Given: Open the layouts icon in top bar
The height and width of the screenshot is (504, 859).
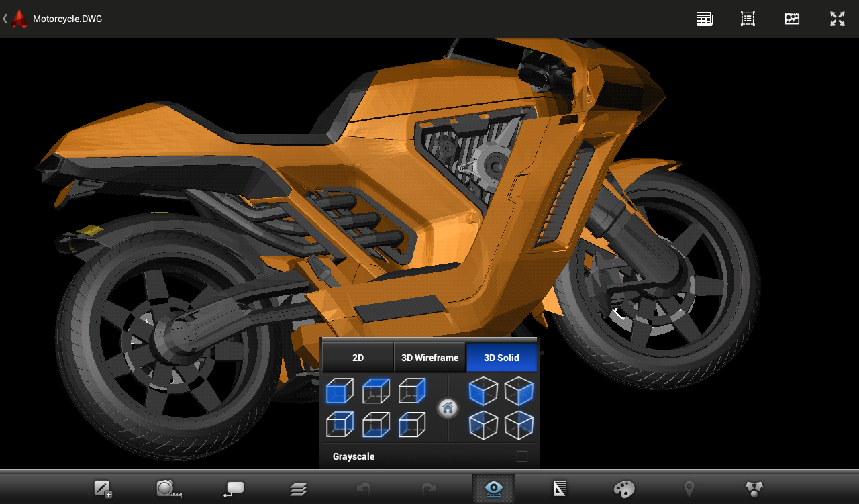Looking at the screenshot, I should click(x=704, y=19).
